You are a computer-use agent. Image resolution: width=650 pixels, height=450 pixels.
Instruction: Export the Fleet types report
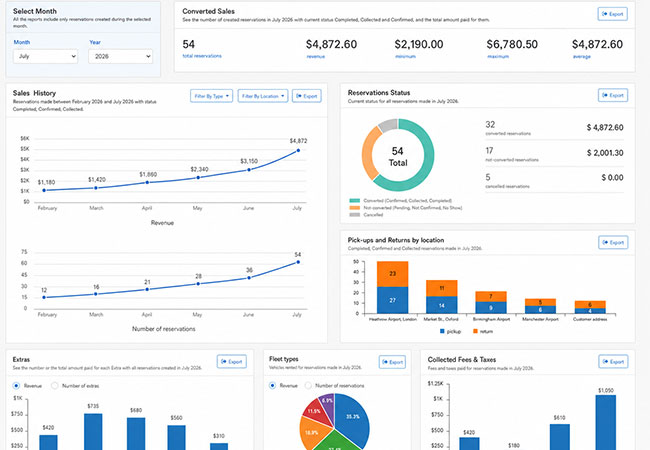click(392, 362)
